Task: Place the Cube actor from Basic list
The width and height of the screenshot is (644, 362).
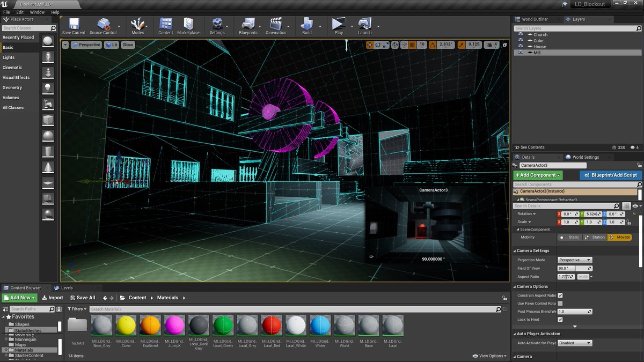Action: click(x=48, y=120)
